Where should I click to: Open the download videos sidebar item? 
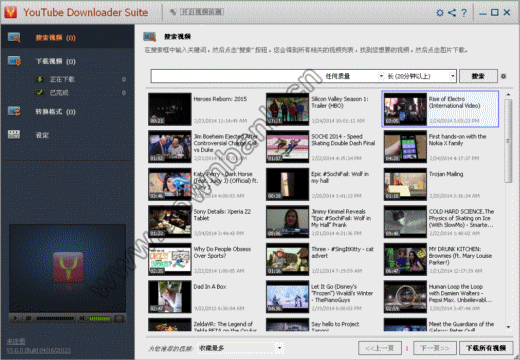(x=55, y=61)
